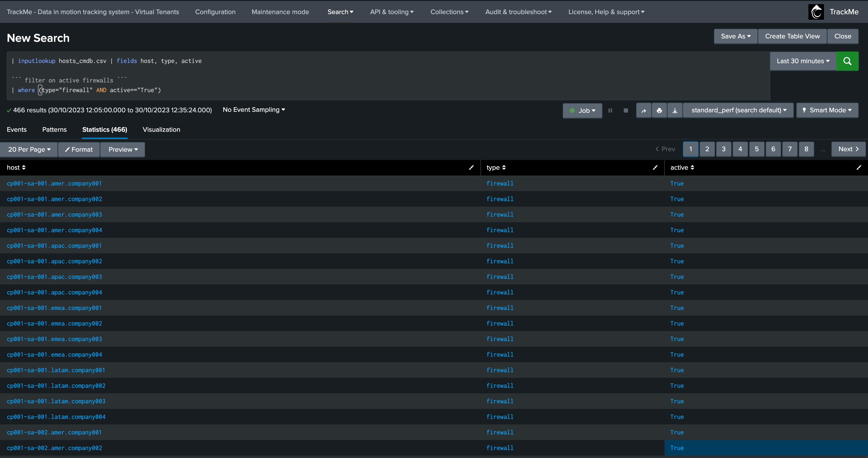Open the Last 30 minutes time picker
The height and width of the screenshot is (458, 868).
click(803, 61)
